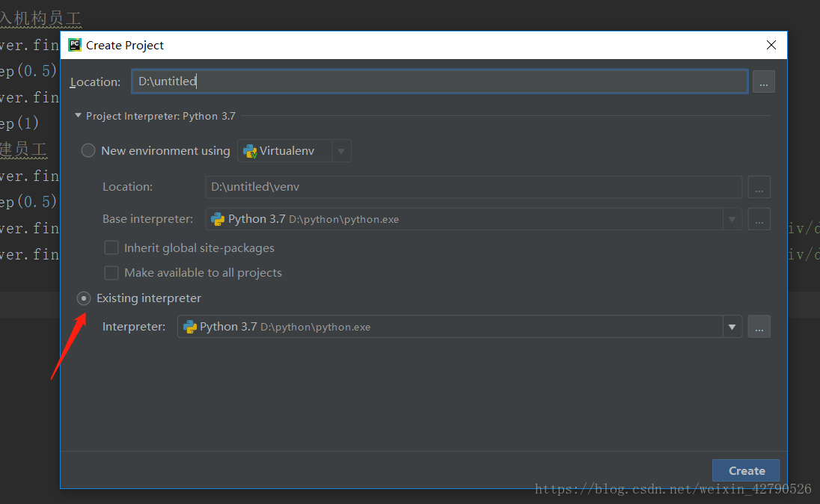Open the Virtualenv environment type dropdown
The width and height of the screenshot is (820, 504).
tap(294, 150)
